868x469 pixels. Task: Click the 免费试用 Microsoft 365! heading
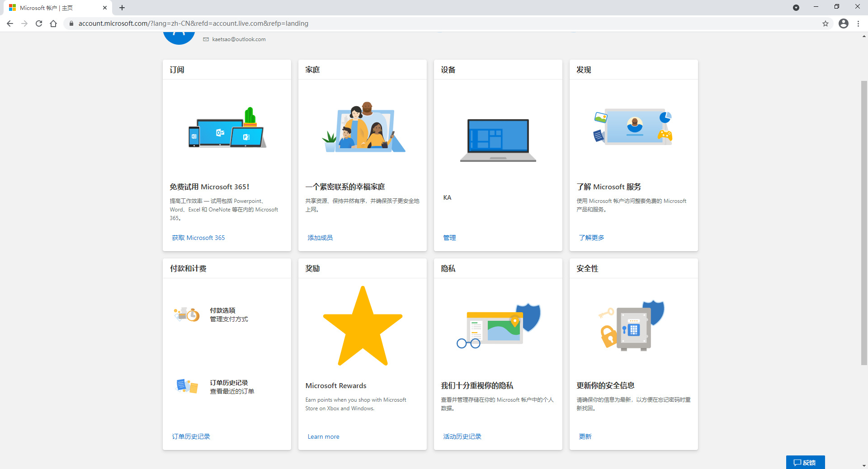tap(209, 187)
